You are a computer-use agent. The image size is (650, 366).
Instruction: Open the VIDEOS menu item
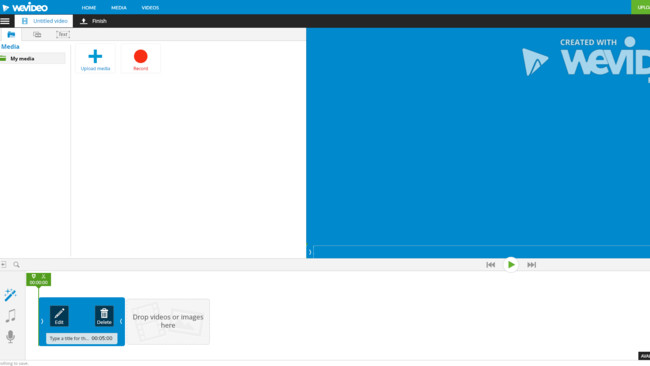pos(150,7)
